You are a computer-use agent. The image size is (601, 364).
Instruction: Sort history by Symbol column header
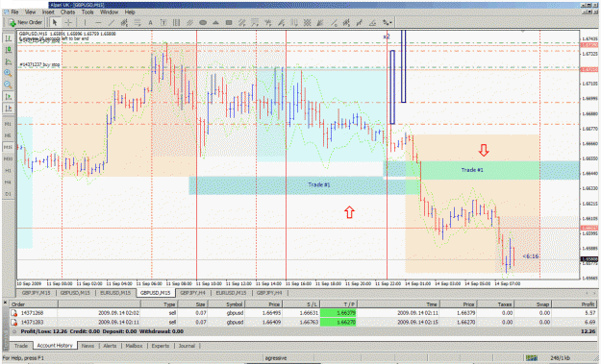[226, 304]
